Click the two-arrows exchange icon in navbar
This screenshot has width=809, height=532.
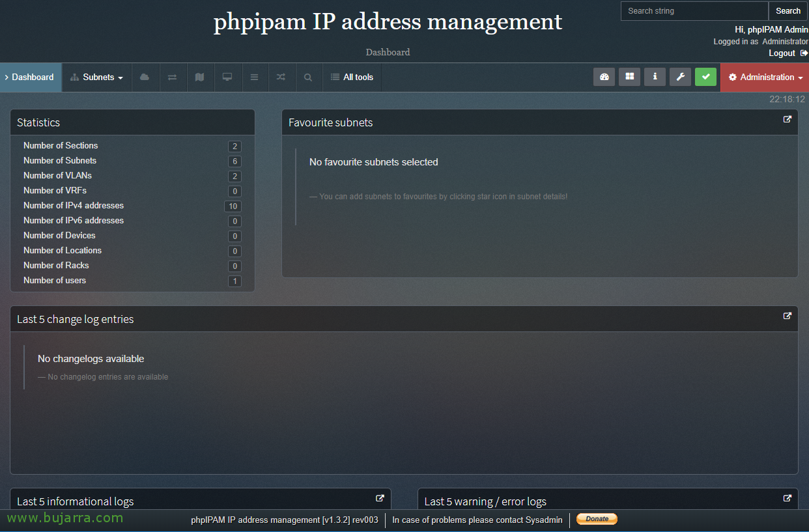click(172, 77)
